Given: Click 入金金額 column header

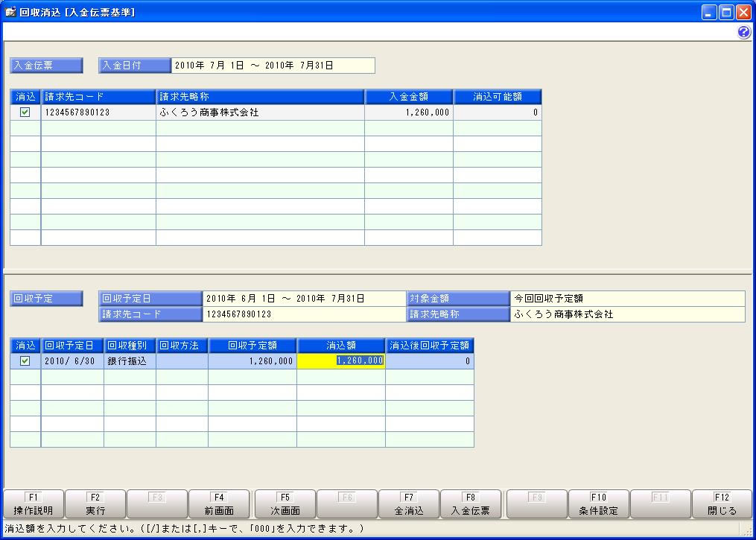Looking at the screenshot, I should coord(409,97).
